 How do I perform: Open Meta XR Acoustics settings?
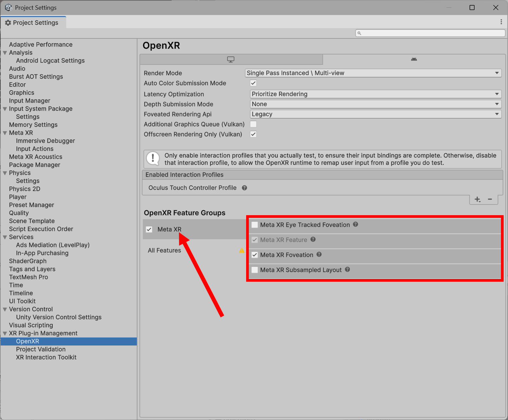pos(35,157)
